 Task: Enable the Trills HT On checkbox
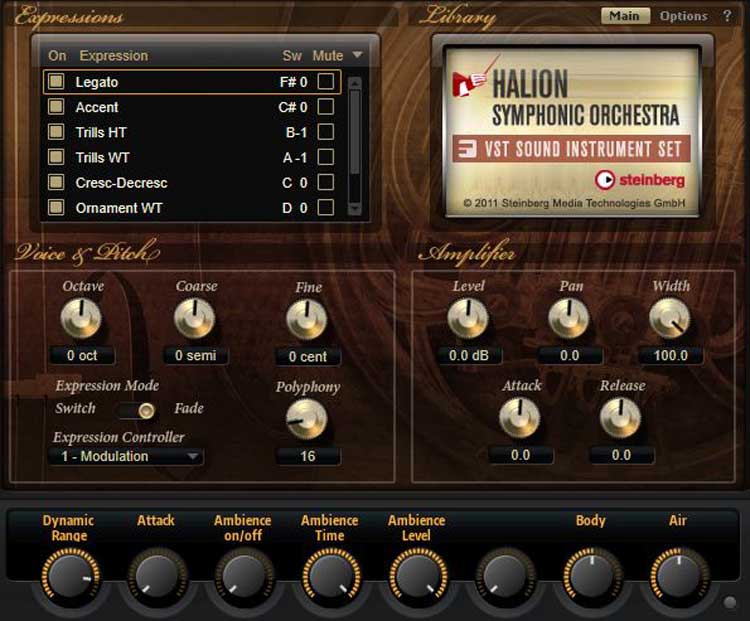[56, 132]
